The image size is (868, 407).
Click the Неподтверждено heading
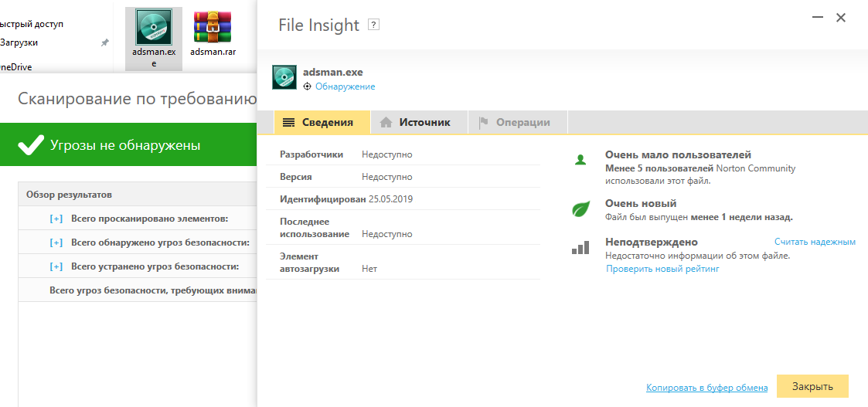tap(652, 243)
